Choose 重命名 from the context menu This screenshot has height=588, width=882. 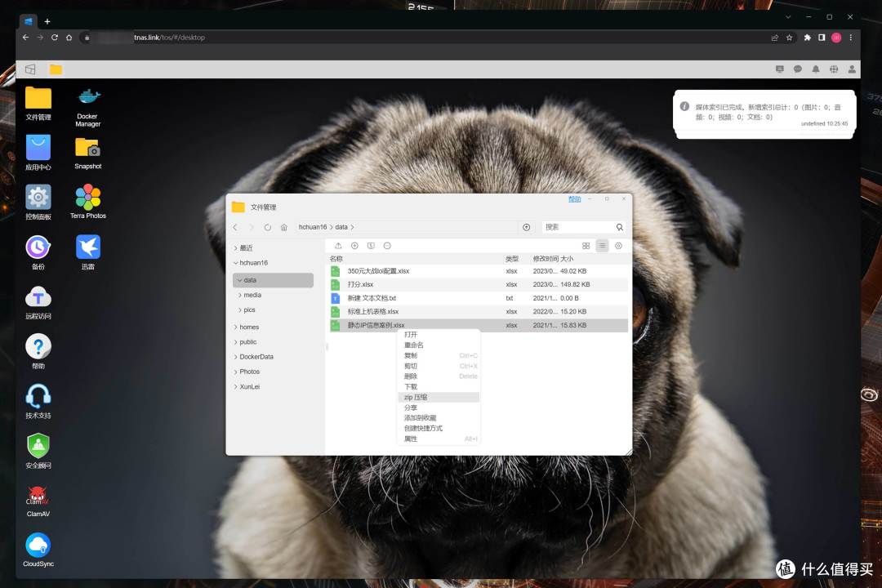tap(439, 345)
